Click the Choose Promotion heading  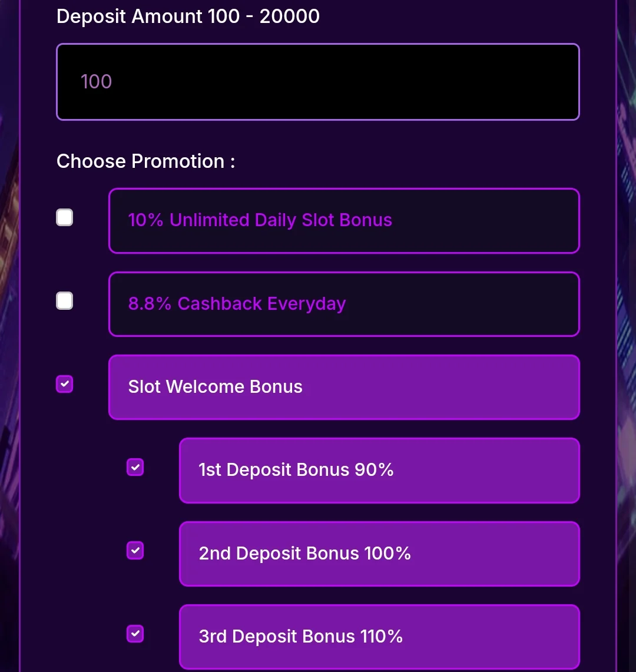[x=145, y=161]
